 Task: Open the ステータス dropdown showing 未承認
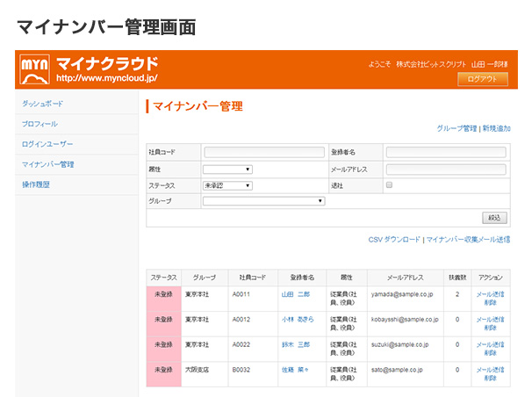point(227,185)
